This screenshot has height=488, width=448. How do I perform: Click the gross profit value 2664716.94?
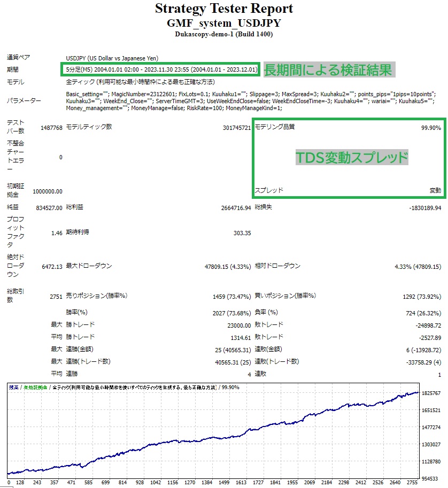click(231, 207)
